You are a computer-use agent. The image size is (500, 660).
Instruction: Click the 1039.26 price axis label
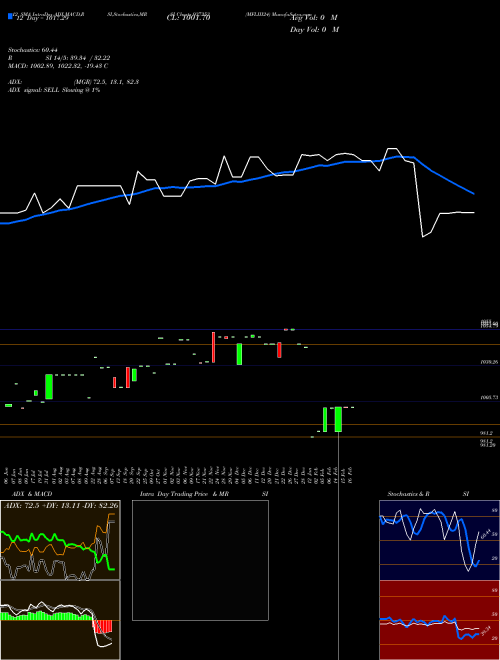click(x=489, y=362)
